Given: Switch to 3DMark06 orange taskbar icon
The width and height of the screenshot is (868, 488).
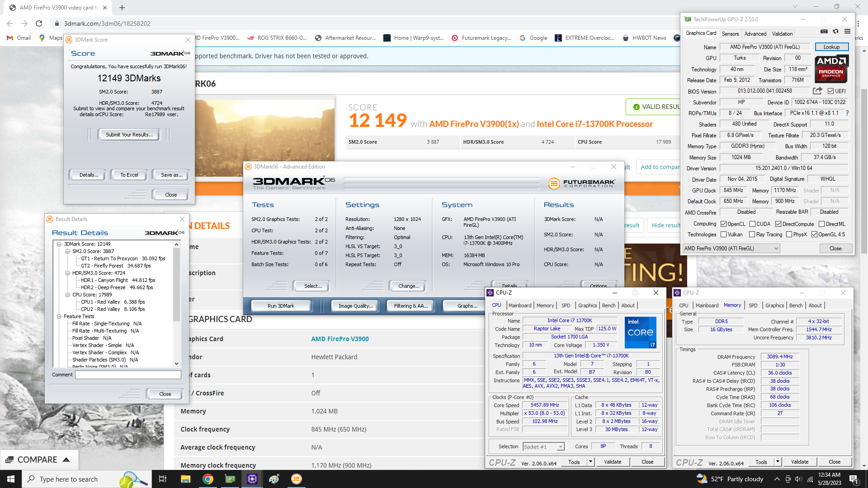Looking at the screenshot, I should point(297,479).
